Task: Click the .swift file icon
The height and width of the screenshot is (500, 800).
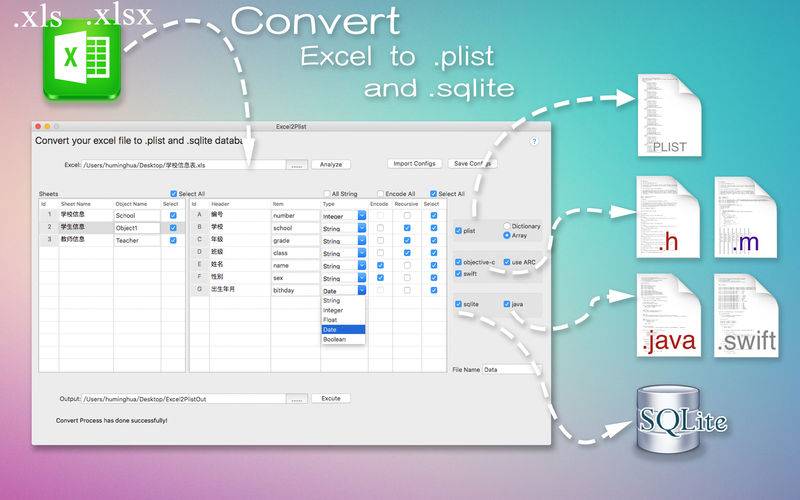Action: 746,315
